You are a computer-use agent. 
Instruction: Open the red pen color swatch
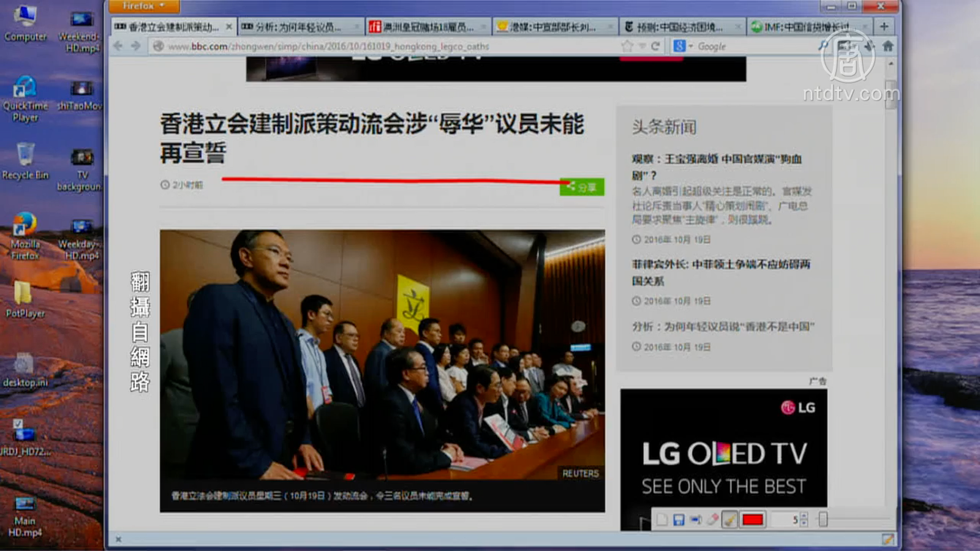coord(752,520)
